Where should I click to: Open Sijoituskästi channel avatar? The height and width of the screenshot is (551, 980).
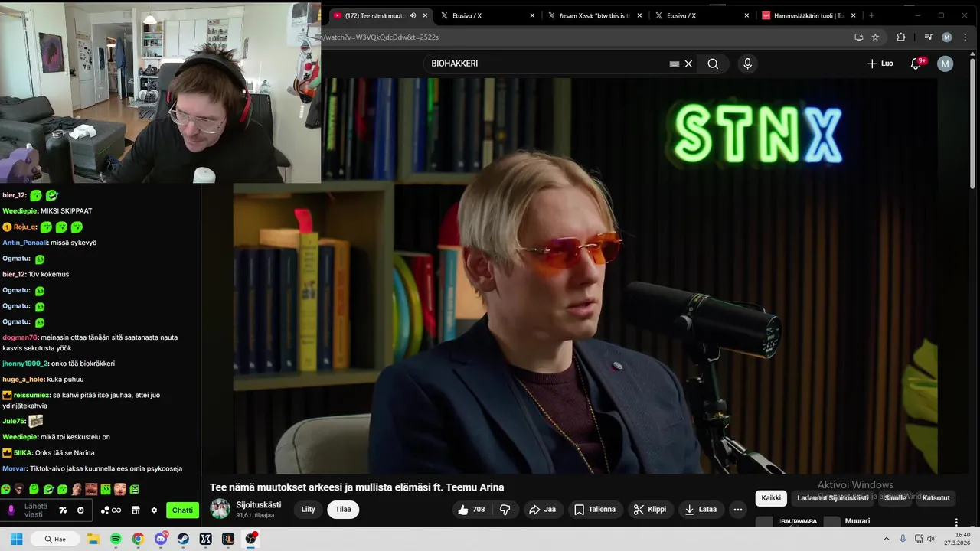point(220,509)
